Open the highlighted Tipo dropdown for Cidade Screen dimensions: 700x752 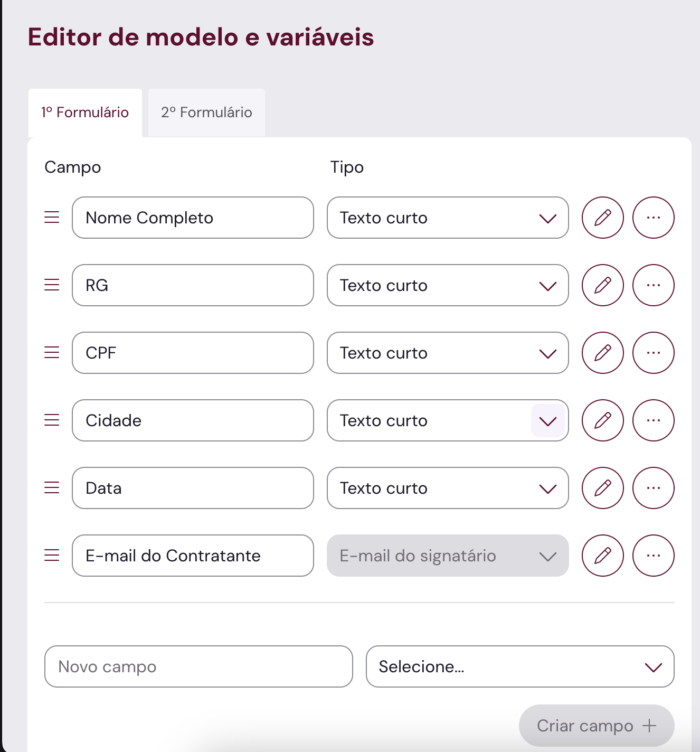[548, 420]
